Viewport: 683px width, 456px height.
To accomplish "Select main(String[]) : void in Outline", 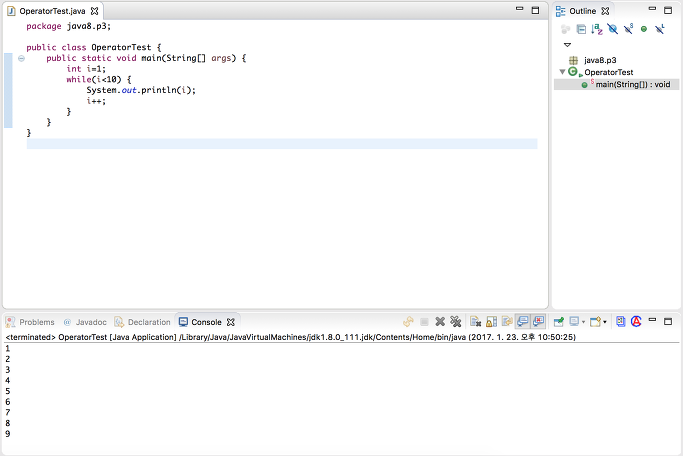I will pos(633,84).
